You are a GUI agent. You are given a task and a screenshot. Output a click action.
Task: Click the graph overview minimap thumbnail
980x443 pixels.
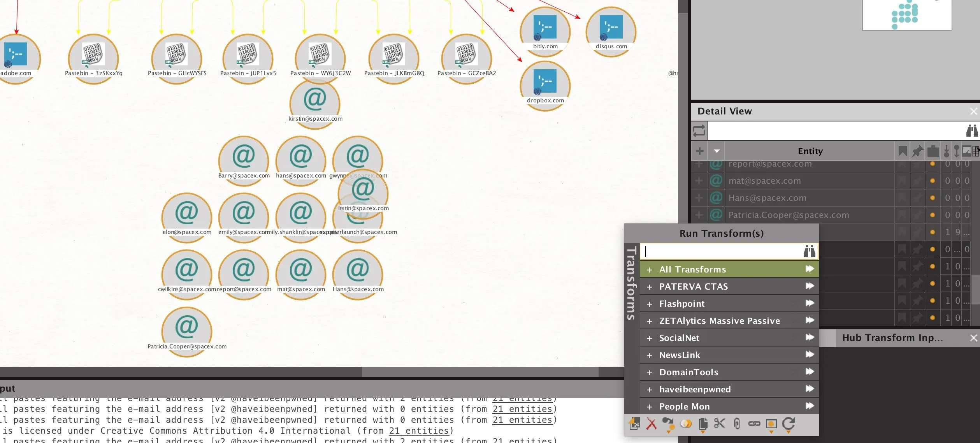click(907, 15)
